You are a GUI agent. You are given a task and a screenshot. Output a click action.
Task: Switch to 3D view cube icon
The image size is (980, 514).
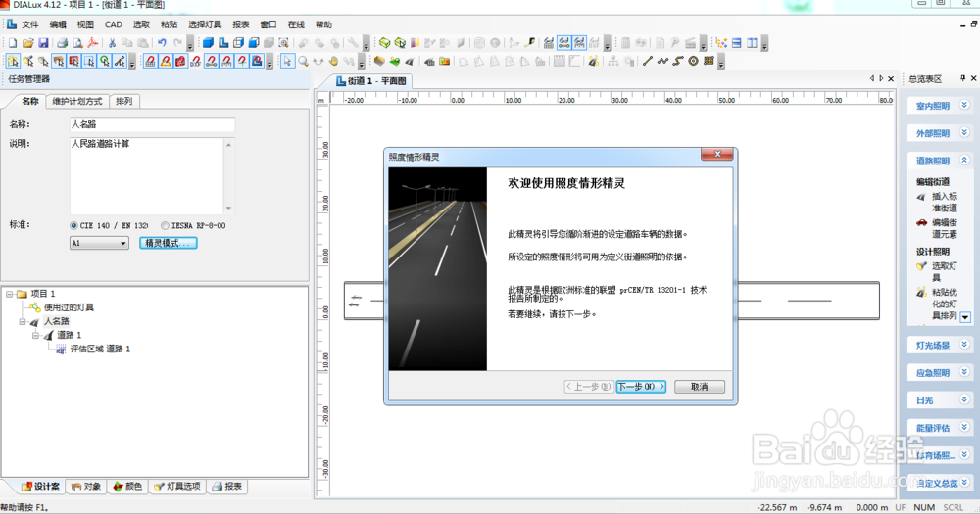[208, 42]
